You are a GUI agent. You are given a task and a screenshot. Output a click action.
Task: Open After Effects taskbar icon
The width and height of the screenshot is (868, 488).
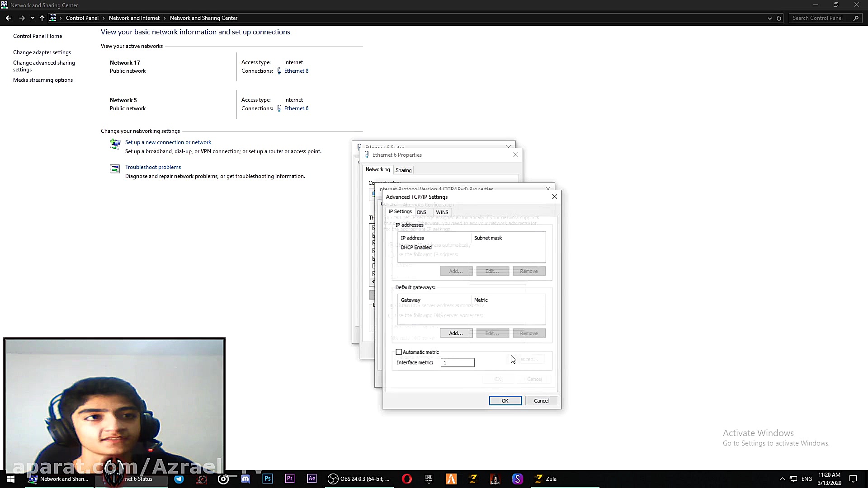312,479
